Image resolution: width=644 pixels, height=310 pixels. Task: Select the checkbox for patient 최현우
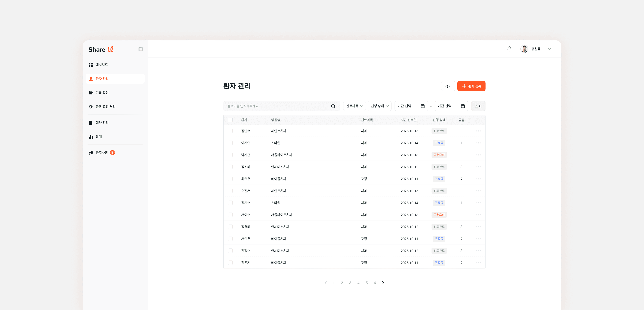pos(230,179)
